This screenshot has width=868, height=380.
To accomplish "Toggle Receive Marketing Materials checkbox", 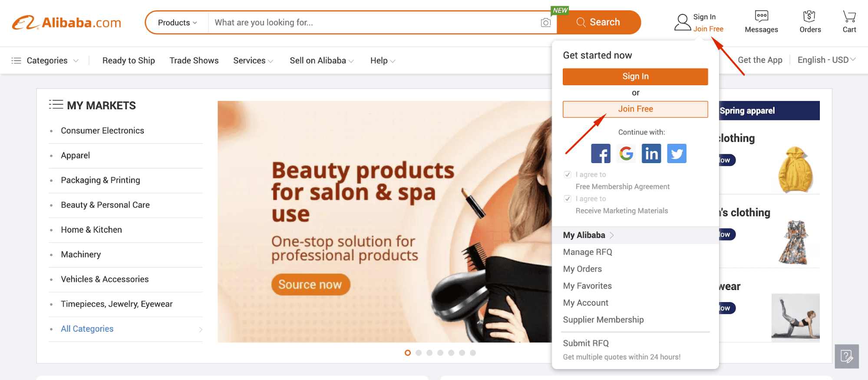I will (x=568, y=199).
